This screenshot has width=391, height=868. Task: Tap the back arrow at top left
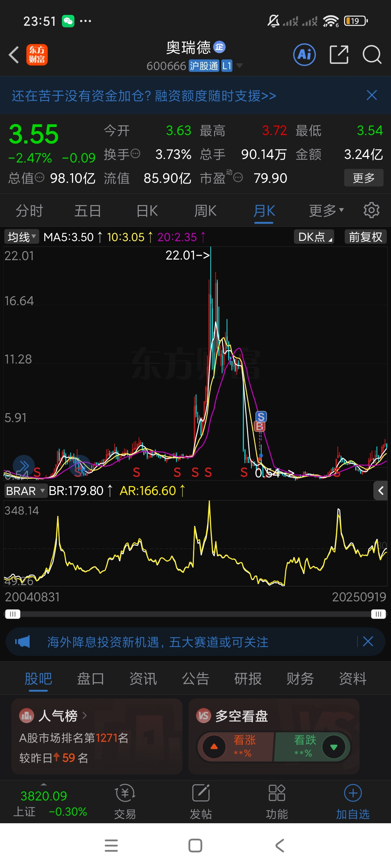14,55
